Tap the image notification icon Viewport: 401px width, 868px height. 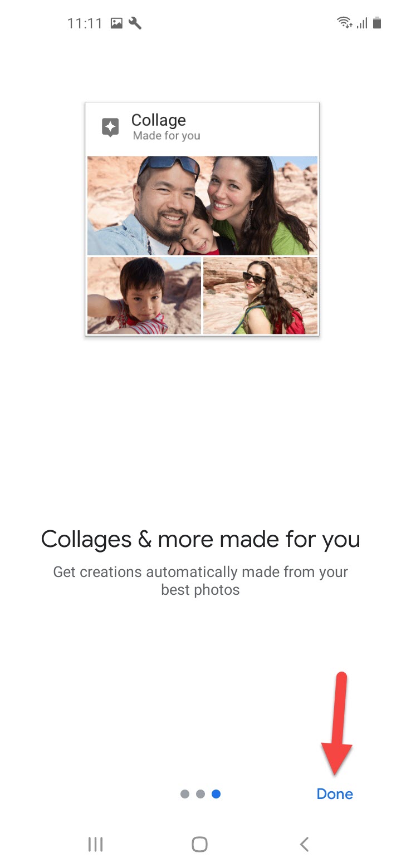coord(116,23)
